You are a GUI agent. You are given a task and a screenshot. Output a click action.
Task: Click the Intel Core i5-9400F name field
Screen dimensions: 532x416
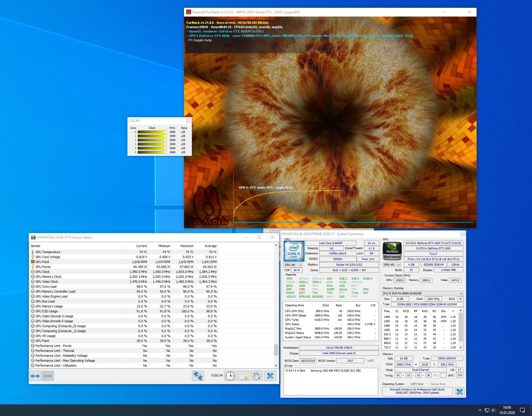330,243
